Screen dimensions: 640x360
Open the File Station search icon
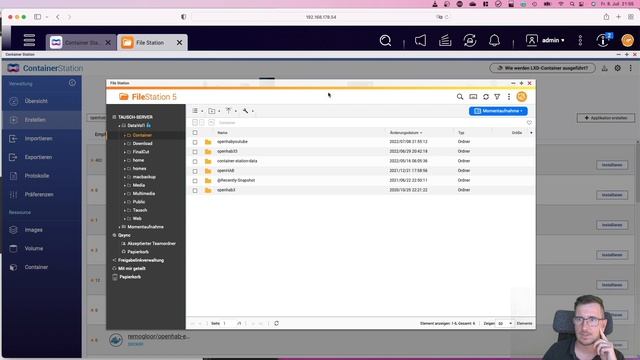460,97
